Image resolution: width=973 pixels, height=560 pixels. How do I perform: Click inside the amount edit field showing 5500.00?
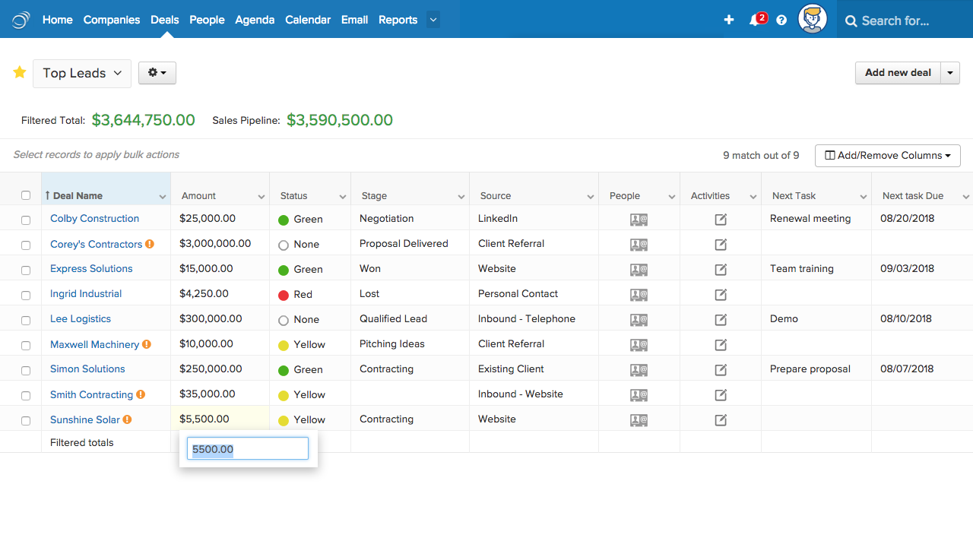point(247,448)
